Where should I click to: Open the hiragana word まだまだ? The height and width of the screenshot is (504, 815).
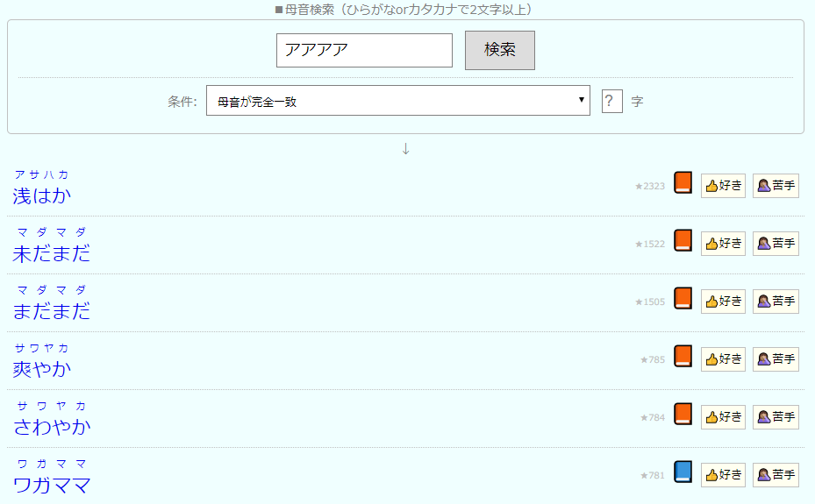click(x=52, y=311)
